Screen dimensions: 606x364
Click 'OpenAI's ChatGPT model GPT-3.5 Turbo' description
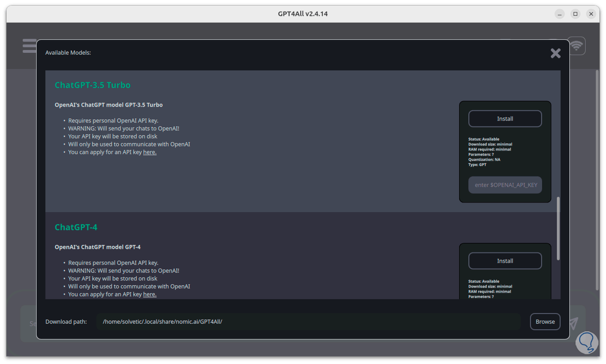[x=109, y=105]
